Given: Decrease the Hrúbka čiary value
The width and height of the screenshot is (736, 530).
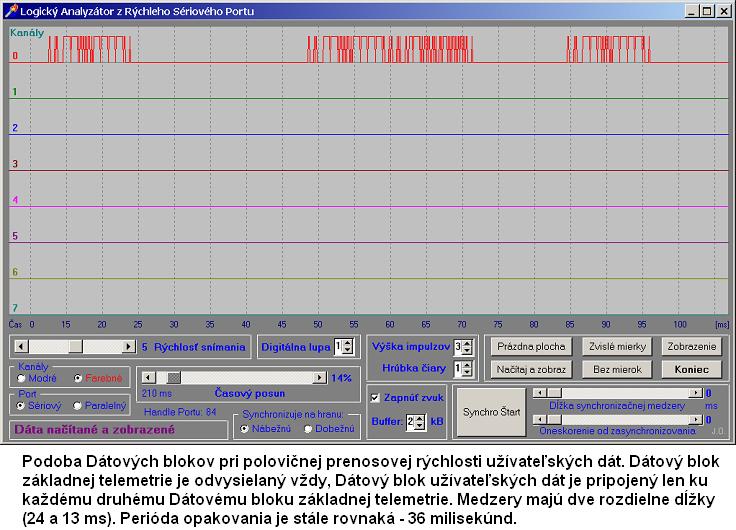Looking at the screenshot, I should (467, 372).
